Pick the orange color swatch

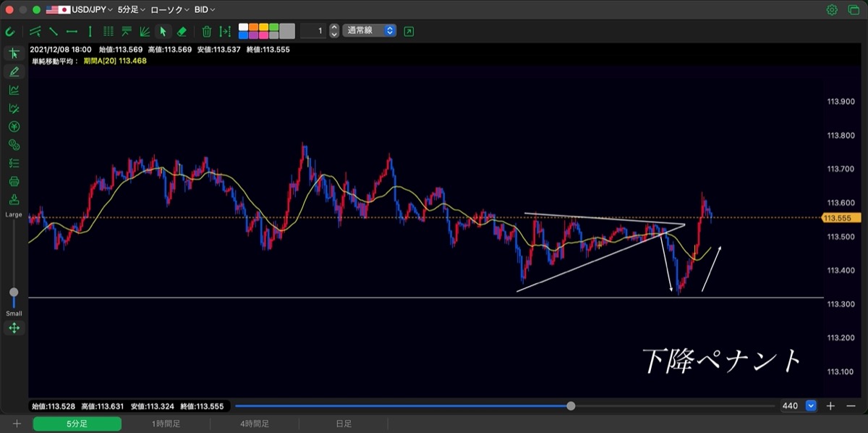[x=254, y=28]
